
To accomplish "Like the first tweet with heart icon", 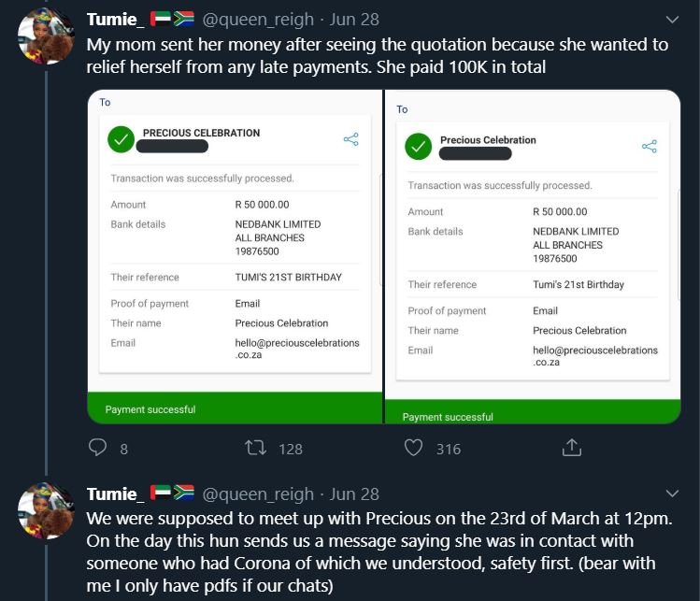I will pyautogui.click(x=413, y=448).
